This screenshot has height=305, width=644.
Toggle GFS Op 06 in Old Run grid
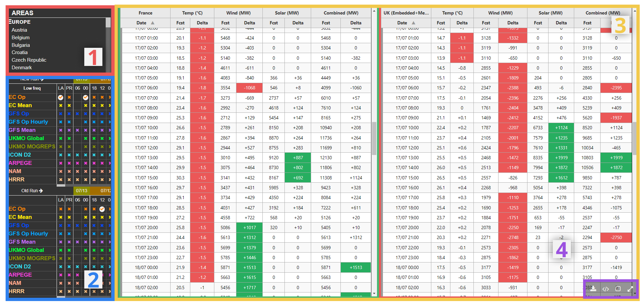click(77, 226)
